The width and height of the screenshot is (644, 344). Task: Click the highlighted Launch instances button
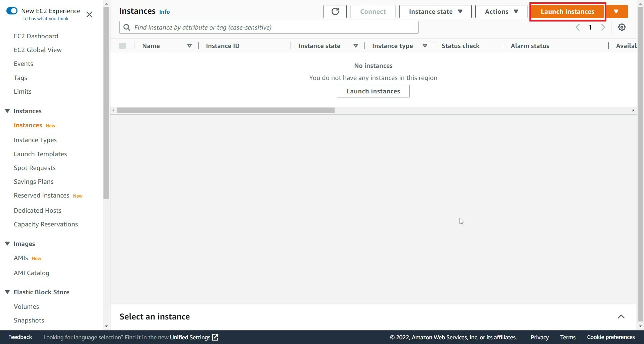[x=567, y=11]
